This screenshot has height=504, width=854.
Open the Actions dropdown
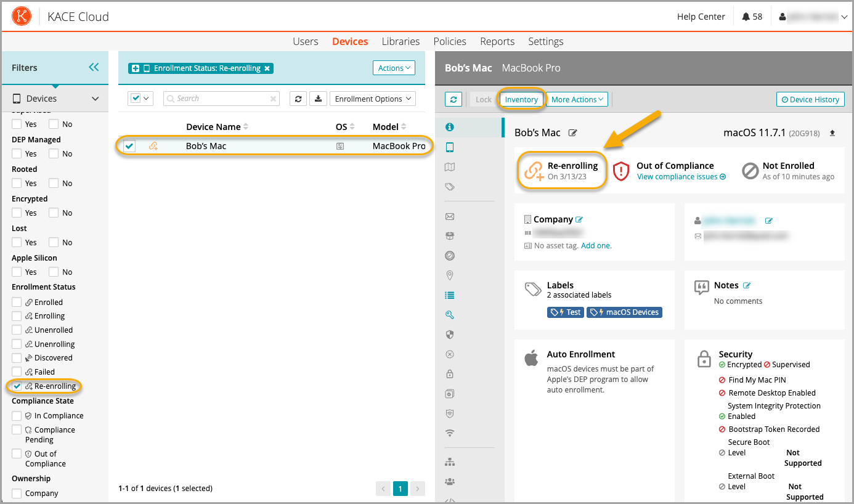pyautogui.click(x=394, y=68)
